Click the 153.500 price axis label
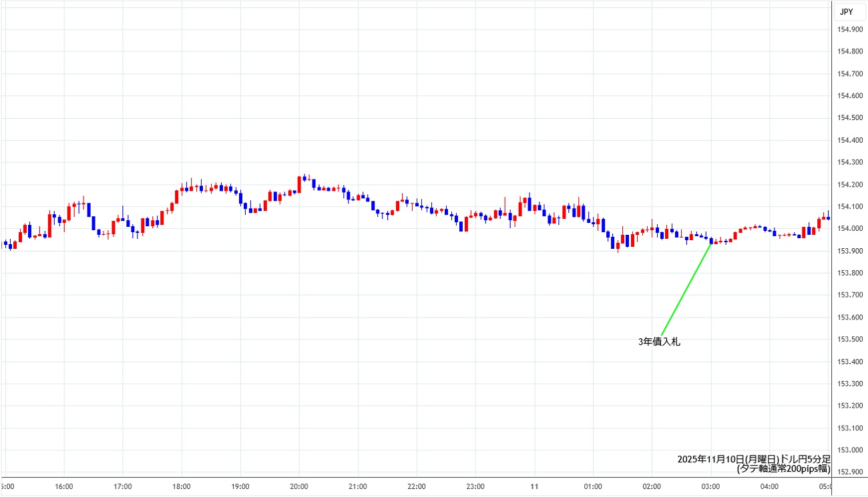Viewport: 868px width, 497px height. (848, 340)
